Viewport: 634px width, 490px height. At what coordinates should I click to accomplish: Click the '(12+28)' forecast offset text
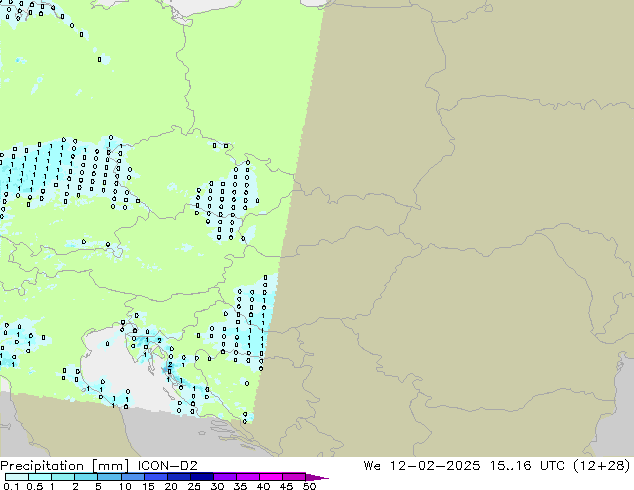[602, 466]
